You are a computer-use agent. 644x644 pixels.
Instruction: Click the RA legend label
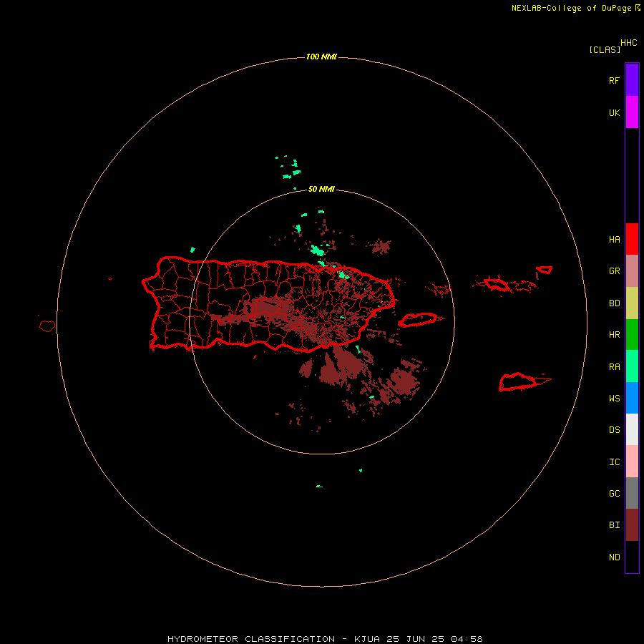pos(614,367)
